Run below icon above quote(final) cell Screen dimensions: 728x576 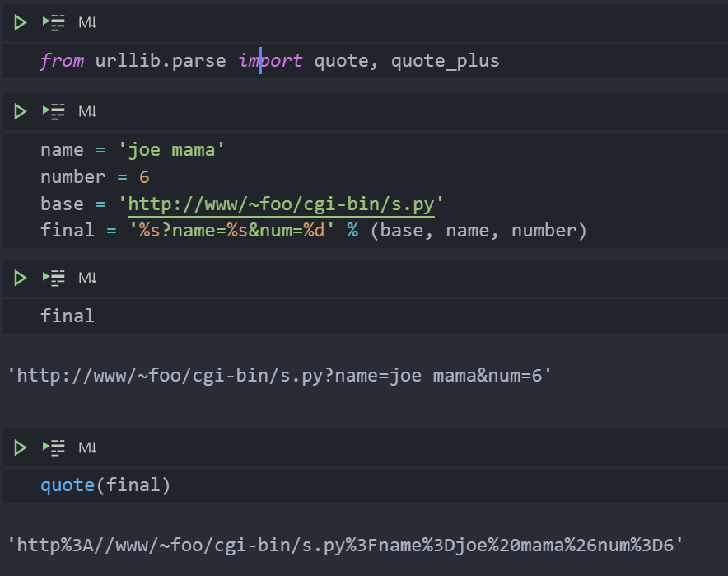(54, 447)
